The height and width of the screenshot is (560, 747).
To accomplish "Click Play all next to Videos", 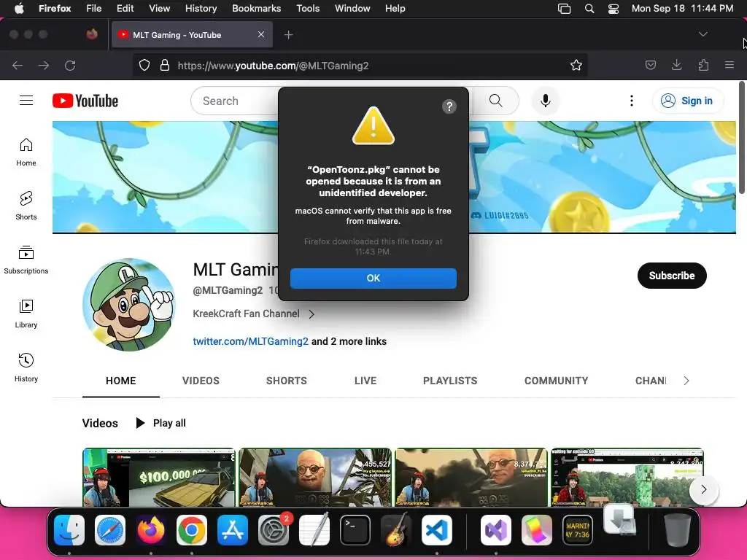I will pyautogui.click(x=161, y=423).
